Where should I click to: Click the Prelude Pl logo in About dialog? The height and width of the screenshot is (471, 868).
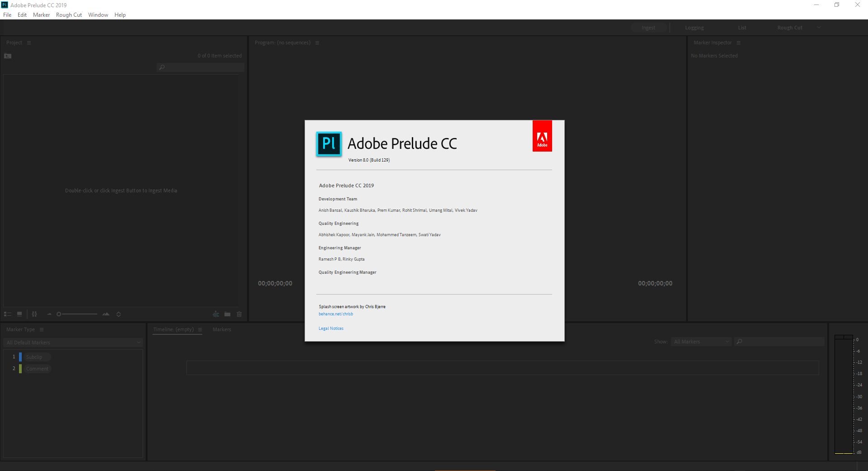click(329, 144)
